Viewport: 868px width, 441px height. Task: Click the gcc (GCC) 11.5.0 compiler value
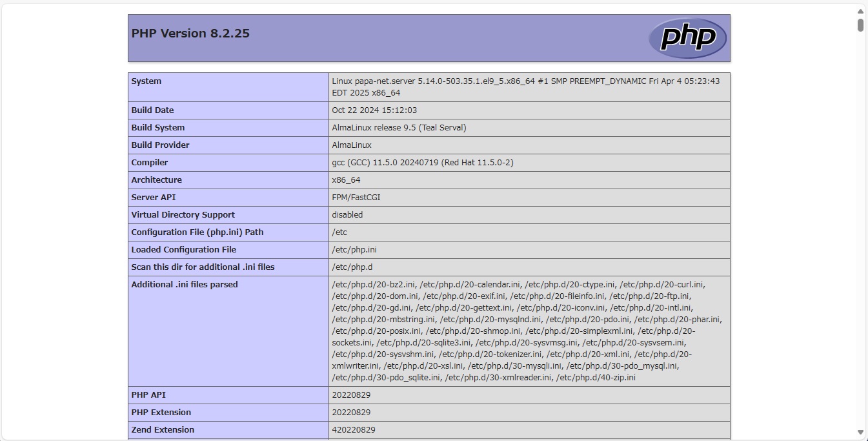coord(423,163)
